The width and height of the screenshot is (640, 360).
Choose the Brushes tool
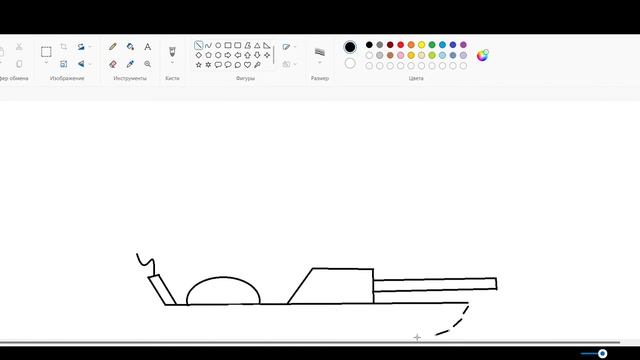(x=172, y=51)
